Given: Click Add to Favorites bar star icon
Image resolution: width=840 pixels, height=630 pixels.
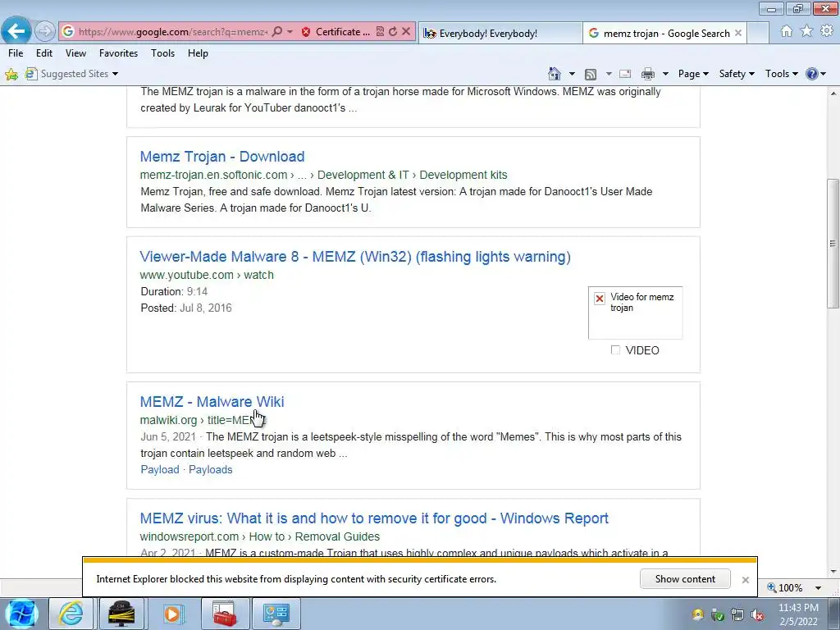Looking at the screenshot, I should (11, 74).
